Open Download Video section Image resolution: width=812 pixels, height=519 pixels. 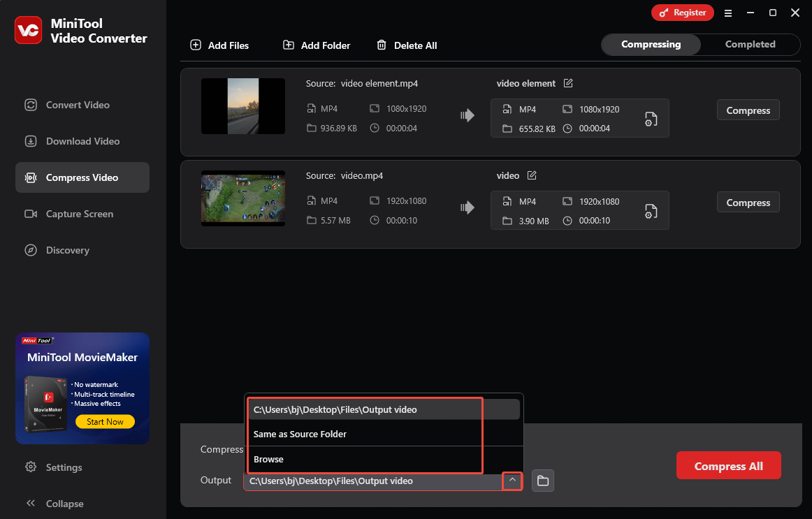coord(82,141)
